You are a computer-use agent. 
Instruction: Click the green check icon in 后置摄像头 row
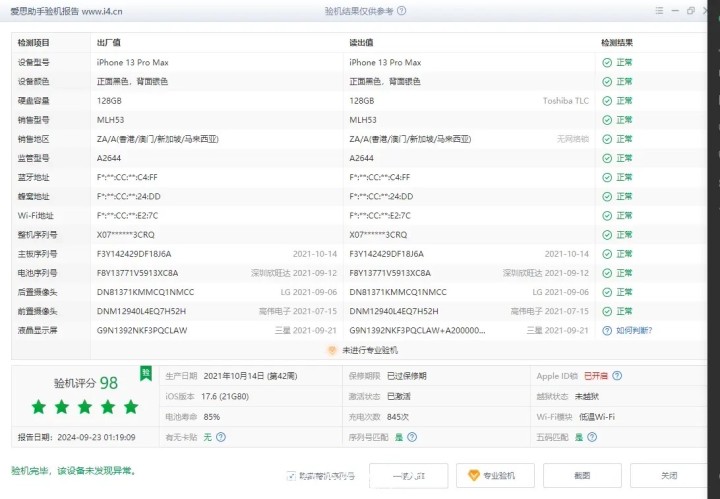[x=607, y=292]
